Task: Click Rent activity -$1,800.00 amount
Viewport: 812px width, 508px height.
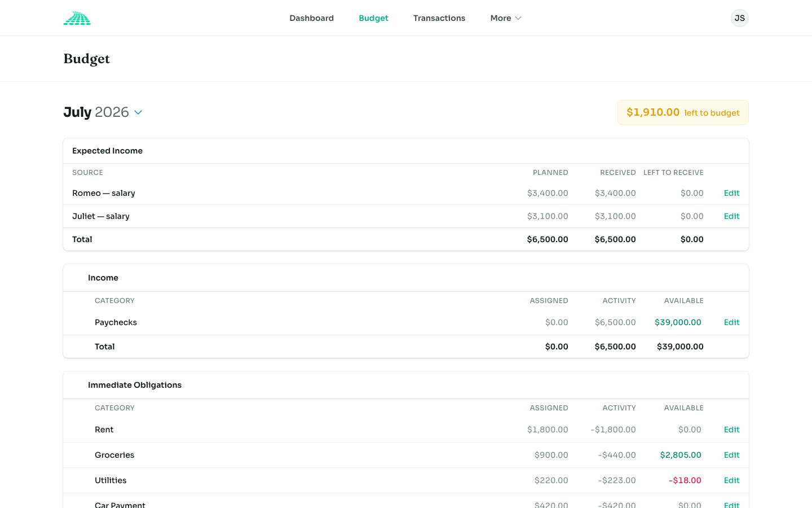Action: [613, 430]
